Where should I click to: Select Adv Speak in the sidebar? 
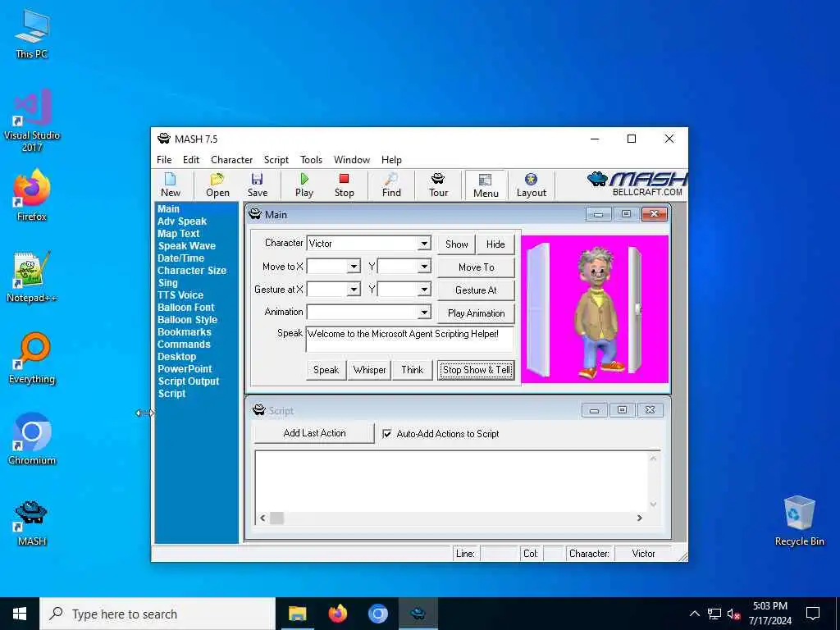[182, 221]
